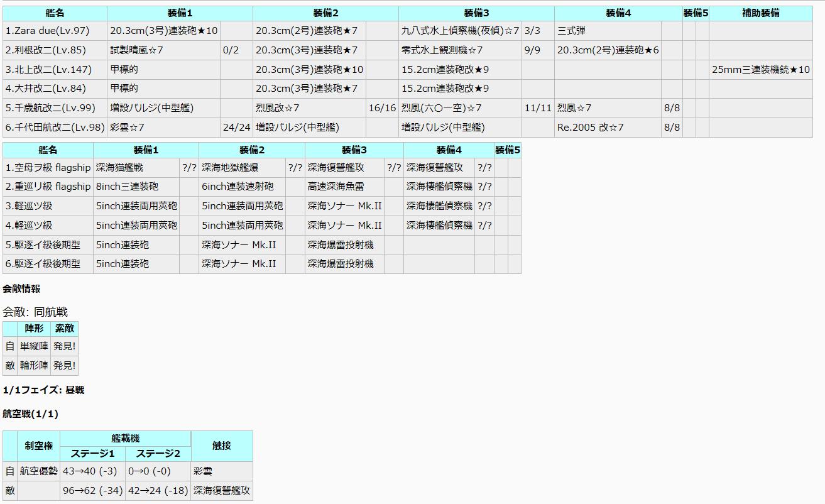This screenshot has width=825, height=504.
Task: Select 深海爆雷投射機 in row 5
Action: [x=344, y=244]
